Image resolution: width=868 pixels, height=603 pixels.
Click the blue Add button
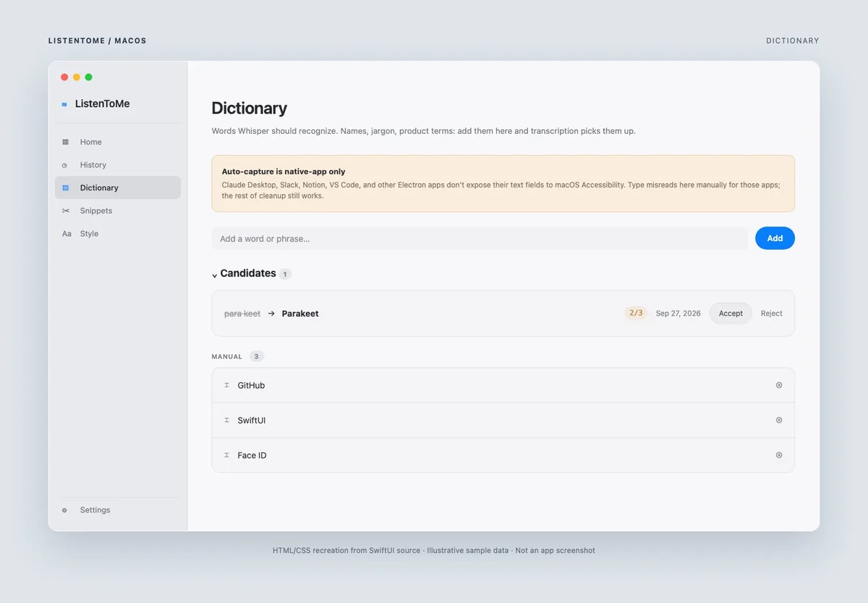[775, 238]
